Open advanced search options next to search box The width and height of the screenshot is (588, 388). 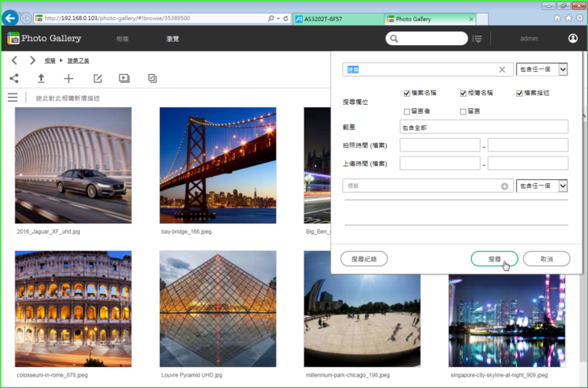point(477,39)
